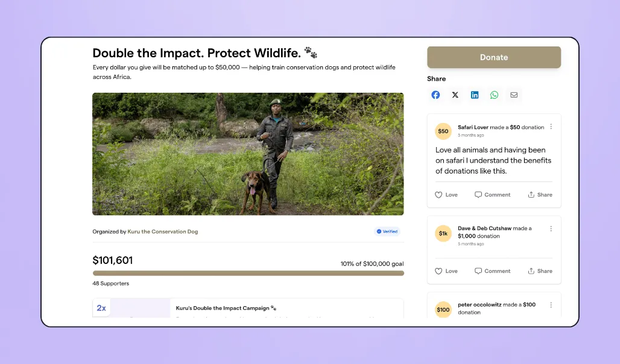
Task: Open the options menu on Safari Lover's donation
Action: tap(551, 127)
